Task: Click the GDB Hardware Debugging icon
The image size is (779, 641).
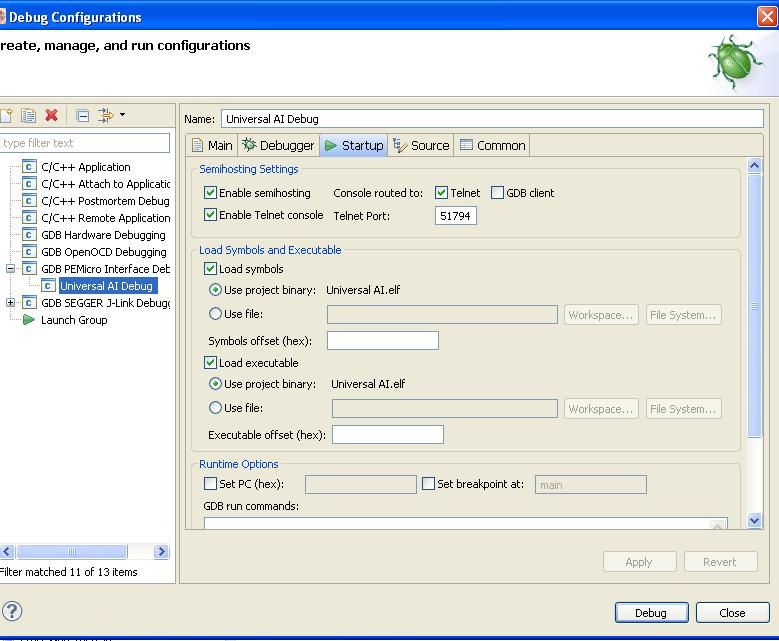Action: point(29,235)
